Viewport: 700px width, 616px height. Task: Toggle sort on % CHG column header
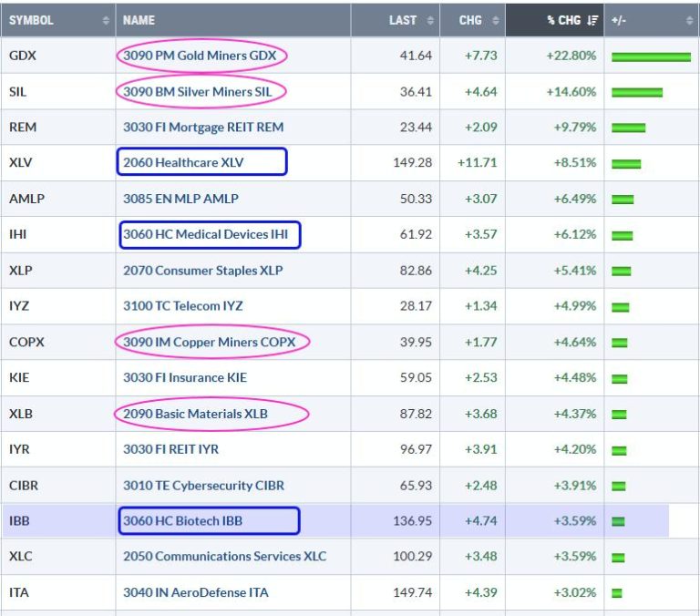pyautogui.click(x=562, y=20)
